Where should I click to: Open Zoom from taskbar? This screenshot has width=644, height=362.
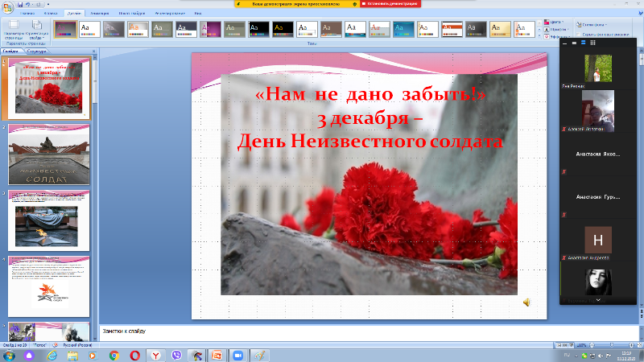tap(237, 356)
